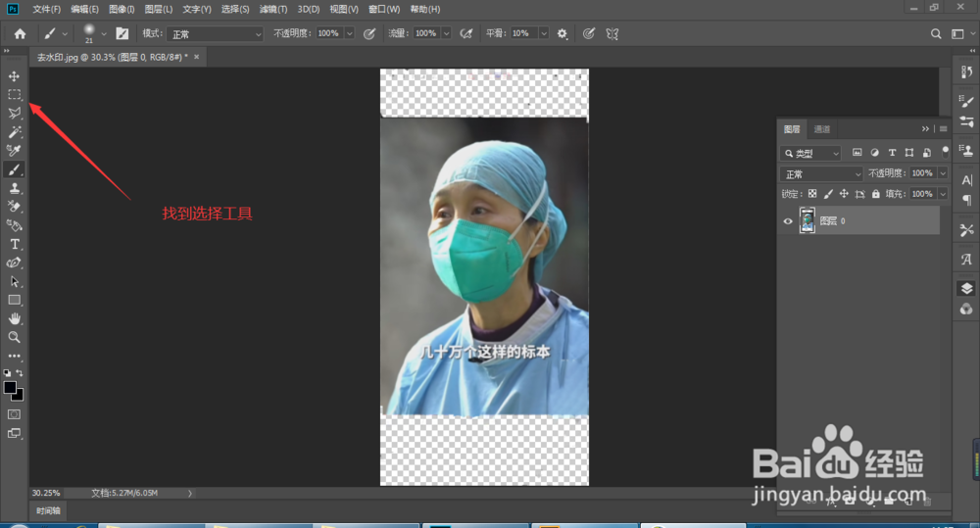Select the Eyedropper tool
The width and height of the screenshot is (980, 528).
pos(14,151)
